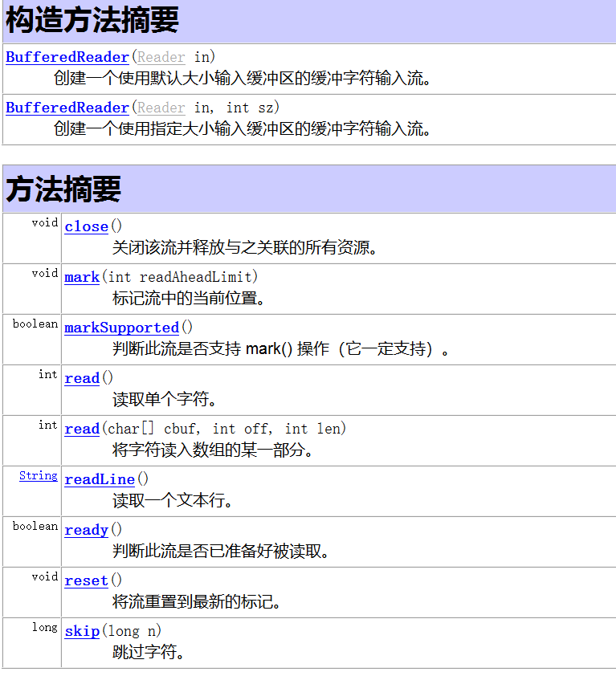Click the void return type in the mark row
This screenshot has height=676, width=616.
click(45, 273)
